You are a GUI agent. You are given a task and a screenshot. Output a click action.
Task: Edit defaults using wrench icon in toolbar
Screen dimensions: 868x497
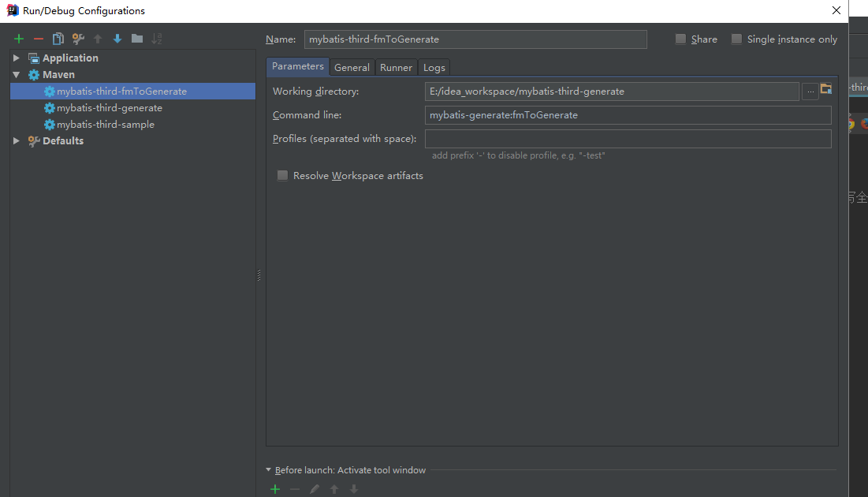pyautogui.click(x=78, y=39)
